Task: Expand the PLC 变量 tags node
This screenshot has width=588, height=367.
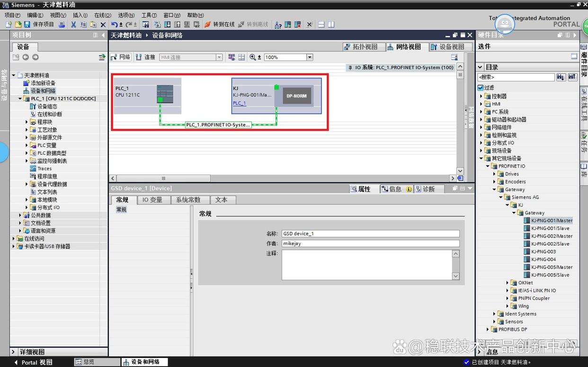Action: click(x=27, y=145)
